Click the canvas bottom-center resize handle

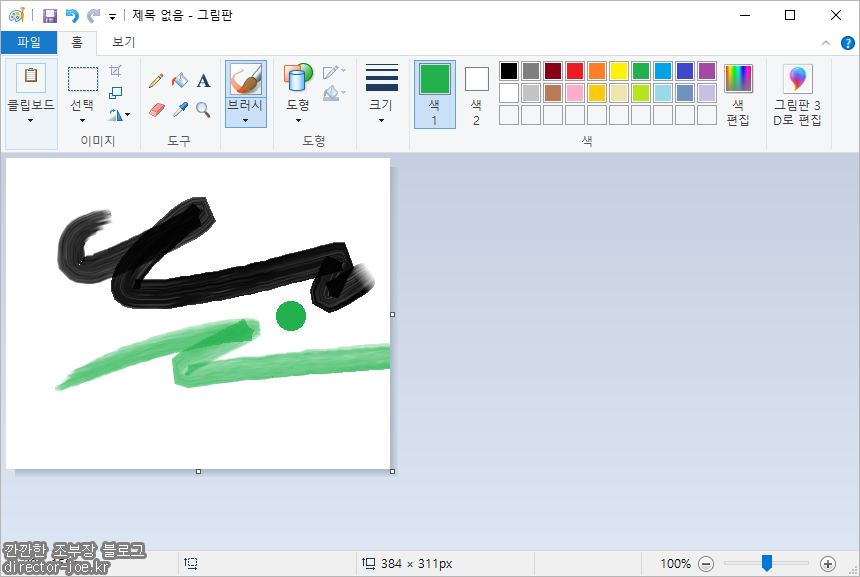tap(199, 471)
